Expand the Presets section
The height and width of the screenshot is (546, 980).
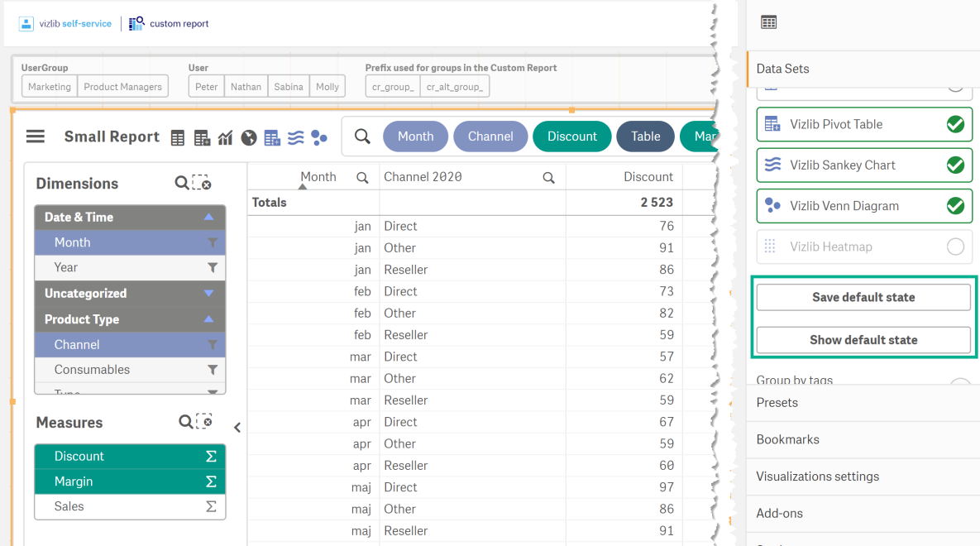tap(863, 403)
